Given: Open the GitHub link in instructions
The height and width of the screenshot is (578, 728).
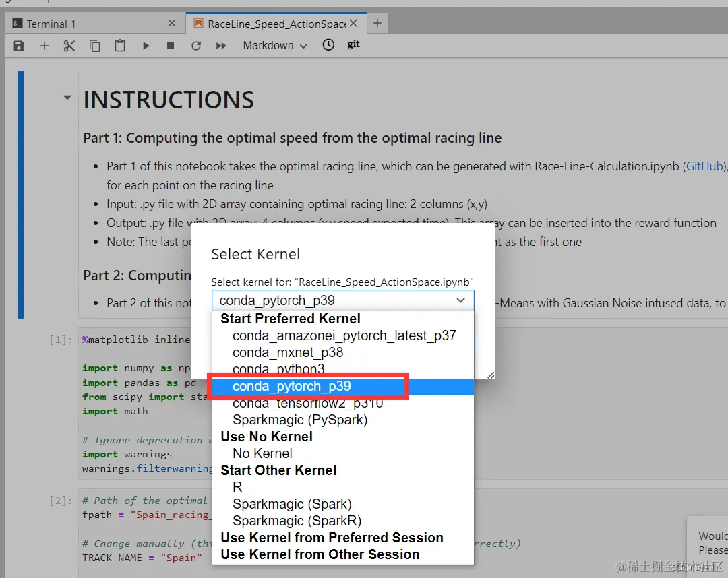Looking at the screenshot, I should pyautogui.click(x=704, y=166).
